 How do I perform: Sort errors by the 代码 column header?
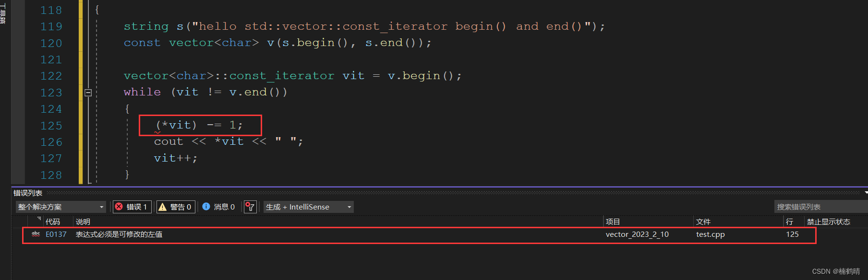tap(53, 222)
